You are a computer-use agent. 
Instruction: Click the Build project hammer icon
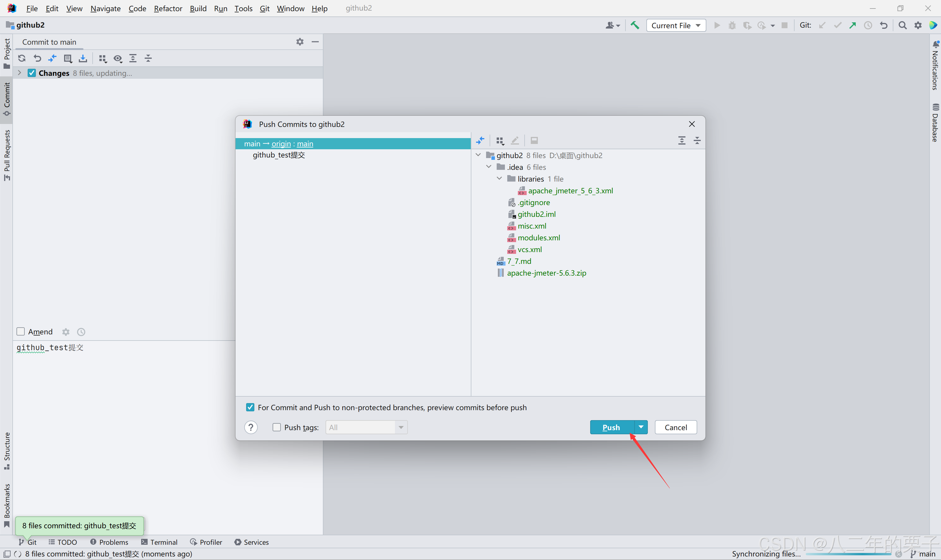(635, 25)
